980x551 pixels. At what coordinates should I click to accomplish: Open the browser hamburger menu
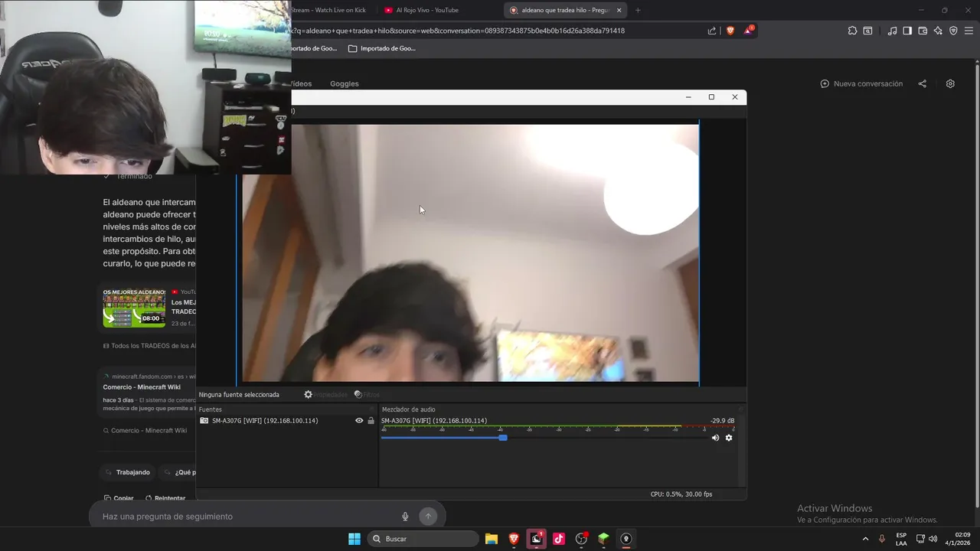coord(969,31)
